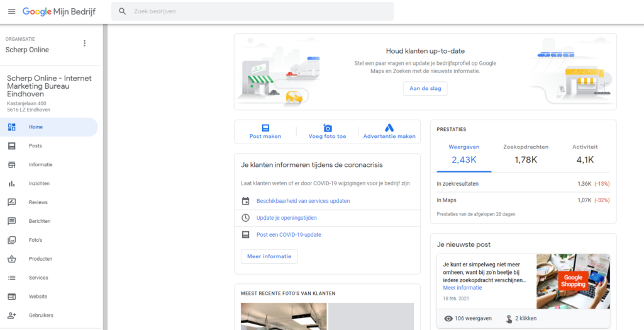Click clock icon beside Update je openingstijden

point(245,218)
